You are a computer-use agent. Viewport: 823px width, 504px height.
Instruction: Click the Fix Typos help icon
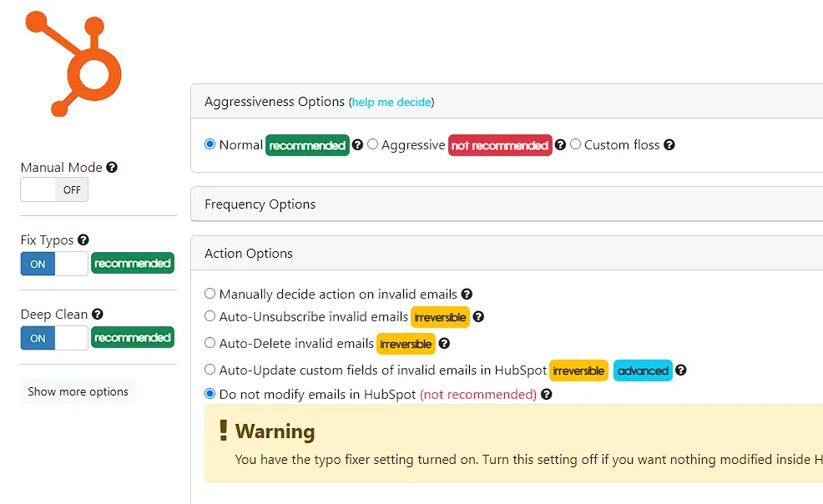[x=83, y=239]
